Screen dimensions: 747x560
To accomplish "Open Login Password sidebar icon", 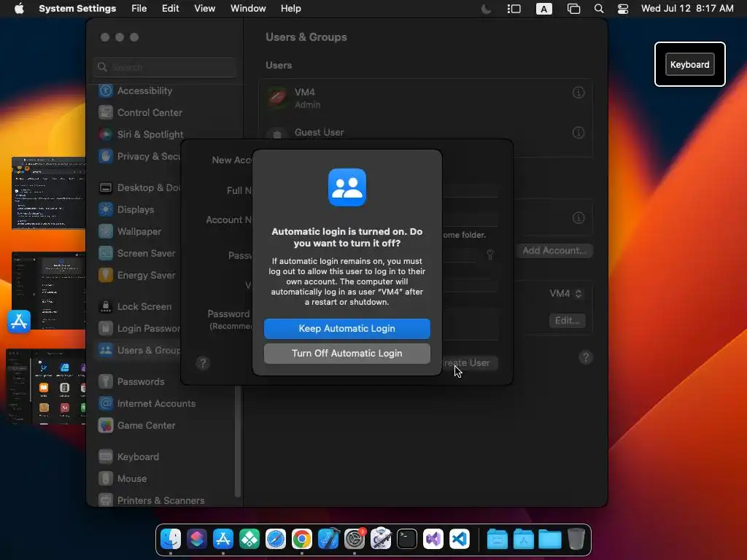I will click(x=106, y=329).
